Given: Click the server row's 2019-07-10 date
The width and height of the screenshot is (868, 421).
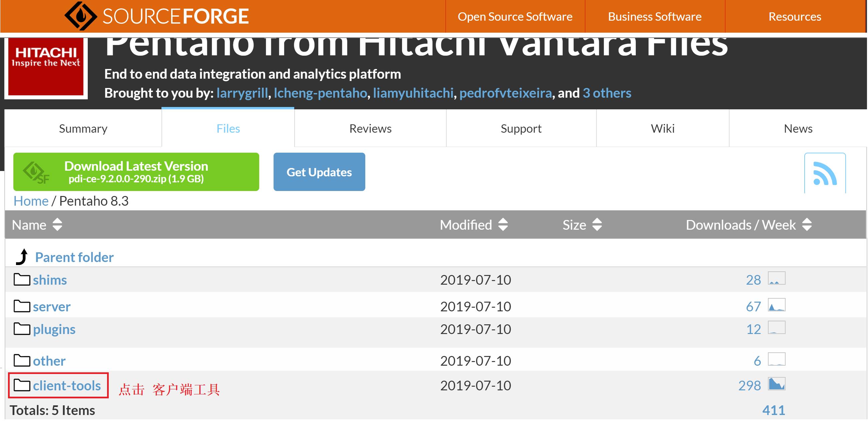Looking at the screenshot, I should (475, 306).
